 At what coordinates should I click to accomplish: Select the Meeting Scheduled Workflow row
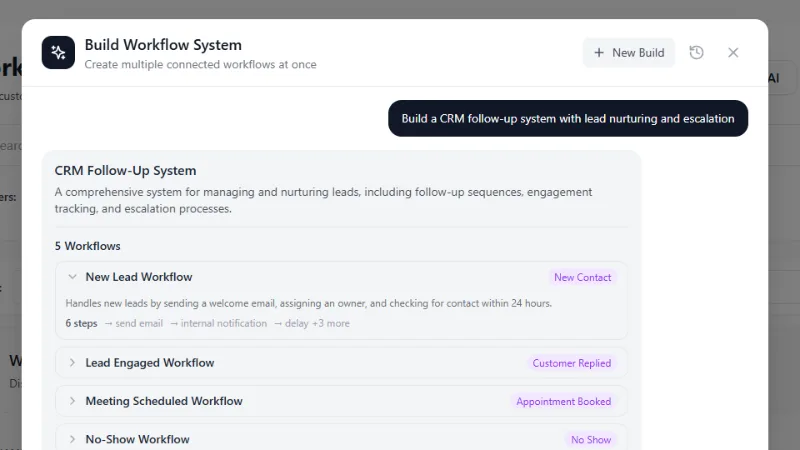click(x=341, y=401)
